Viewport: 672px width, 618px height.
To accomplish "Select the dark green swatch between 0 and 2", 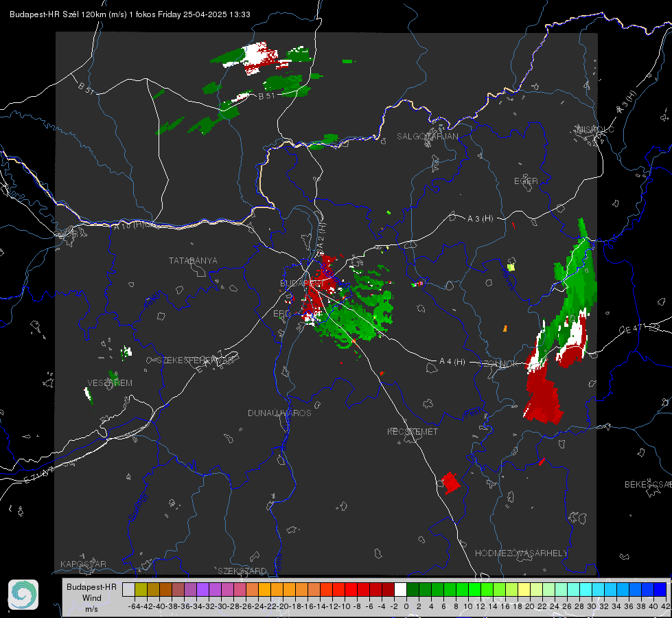I will tap(413, 590).
